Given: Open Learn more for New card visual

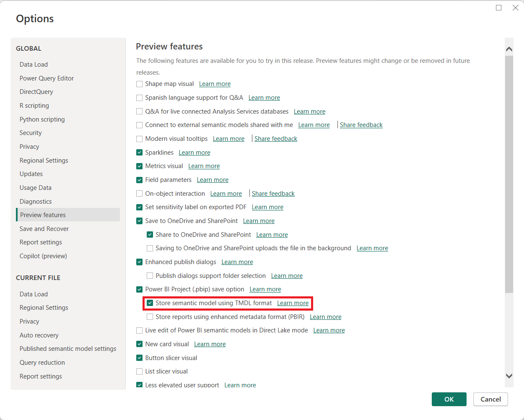Looking at the screenshot, I should click(210, 344).
